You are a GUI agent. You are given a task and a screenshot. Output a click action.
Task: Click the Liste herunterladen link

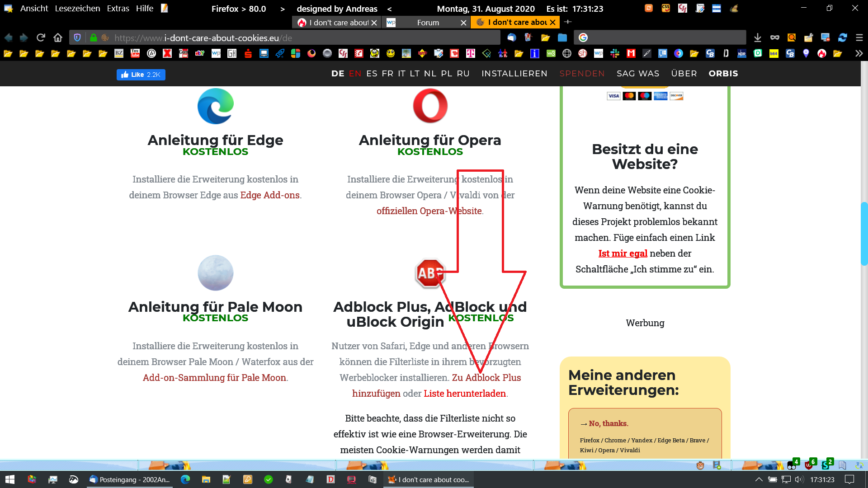(464, 394)
